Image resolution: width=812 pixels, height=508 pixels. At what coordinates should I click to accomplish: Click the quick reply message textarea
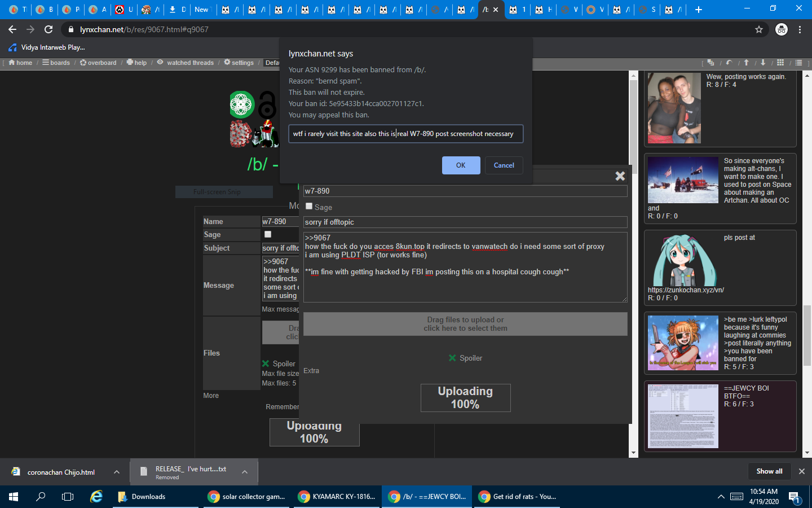pos(465,267)
